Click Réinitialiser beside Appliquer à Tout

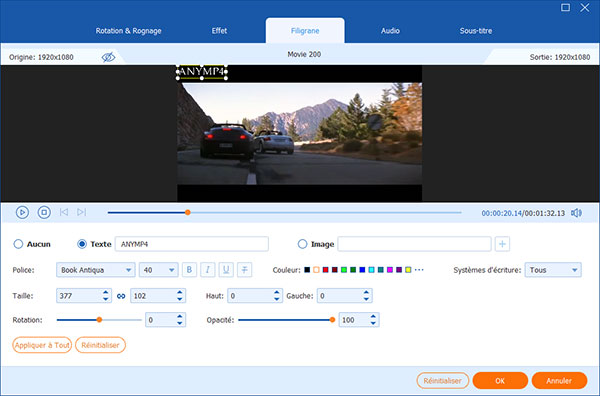click(x=100, y=345)
